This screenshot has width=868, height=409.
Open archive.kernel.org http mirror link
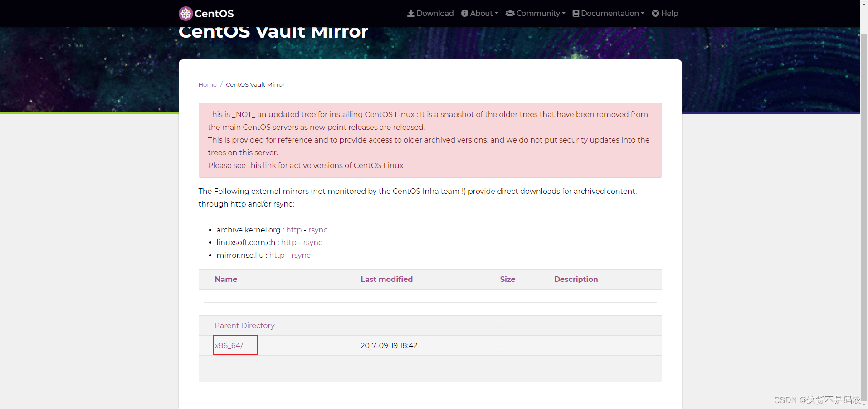tap(294, 230)
